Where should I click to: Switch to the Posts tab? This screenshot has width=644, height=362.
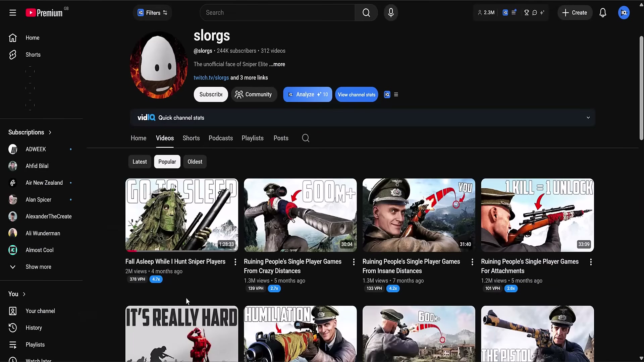point(281,138)
